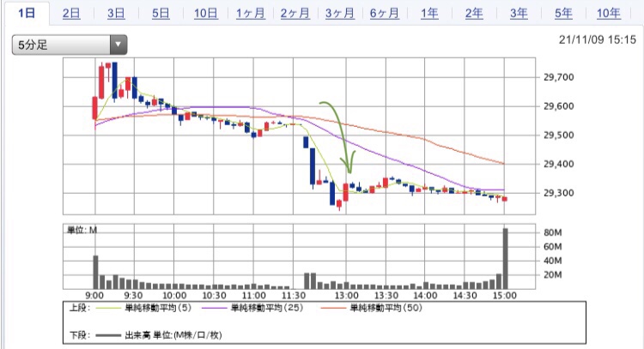This screenshot has height=349, width=644.
Task: Open the 3年 range tab
Action: click(518, 13)
